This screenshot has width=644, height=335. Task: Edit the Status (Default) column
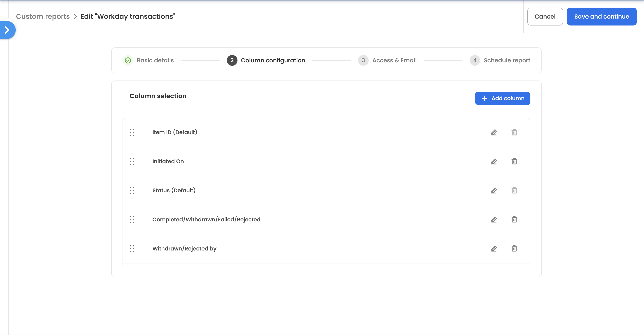tap(494, 191)
